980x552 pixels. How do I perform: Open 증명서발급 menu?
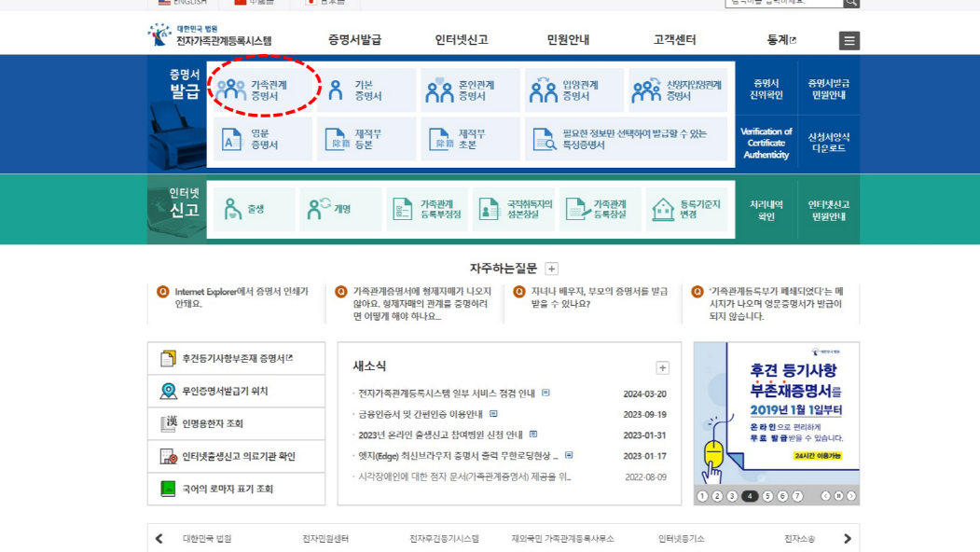click(x=354, y=40)
